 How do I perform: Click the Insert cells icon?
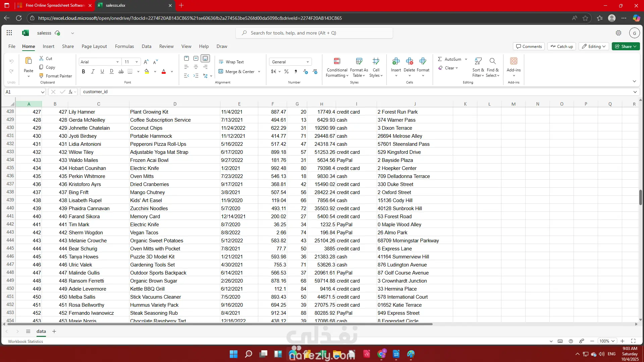pyautogui.click(x=396, y=61)
